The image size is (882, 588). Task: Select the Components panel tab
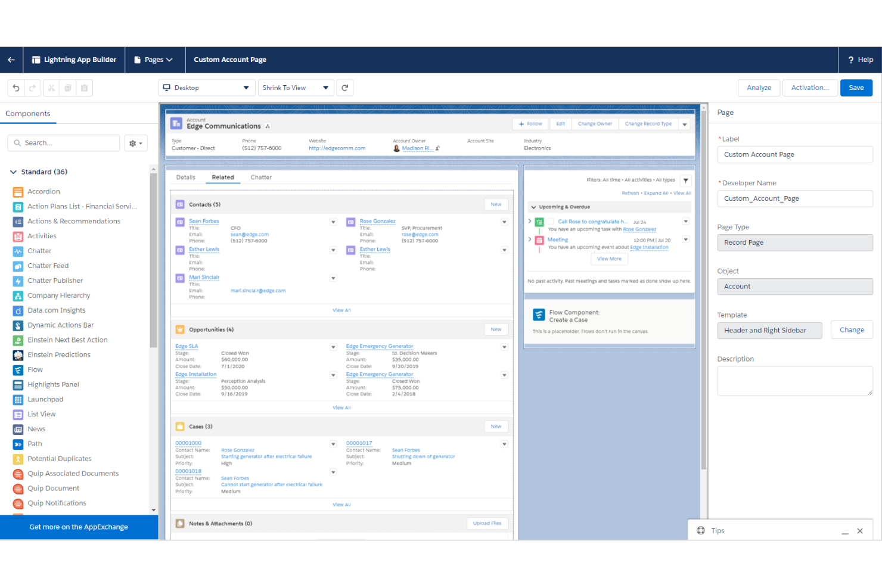point(28,114)
